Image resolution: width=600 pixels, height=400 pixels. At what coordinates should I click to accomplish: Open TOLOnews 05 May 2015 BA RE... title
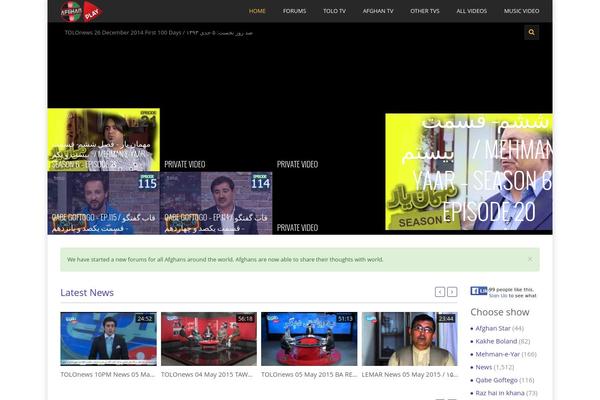coord(309,374)
